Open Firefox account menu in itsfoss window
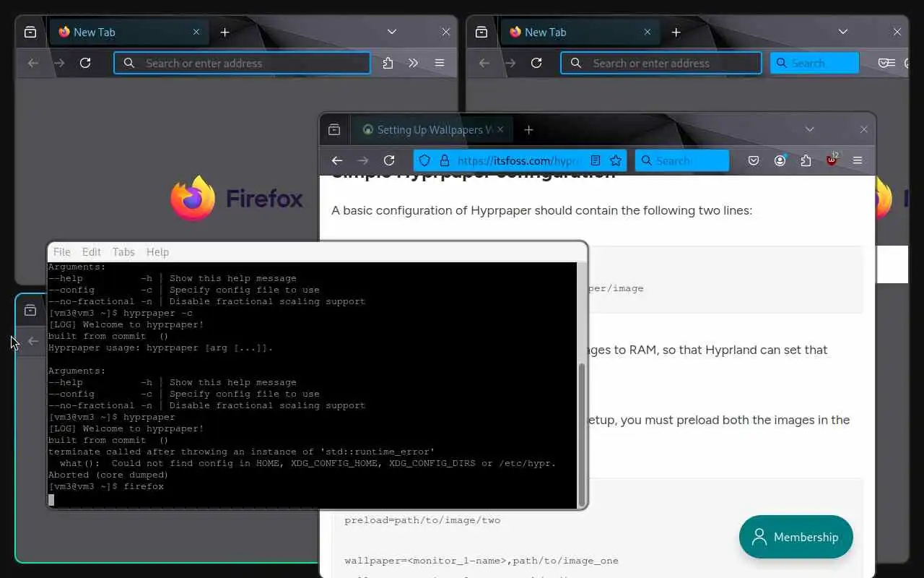This screenshot has width=924, height=578. (780, 160)
